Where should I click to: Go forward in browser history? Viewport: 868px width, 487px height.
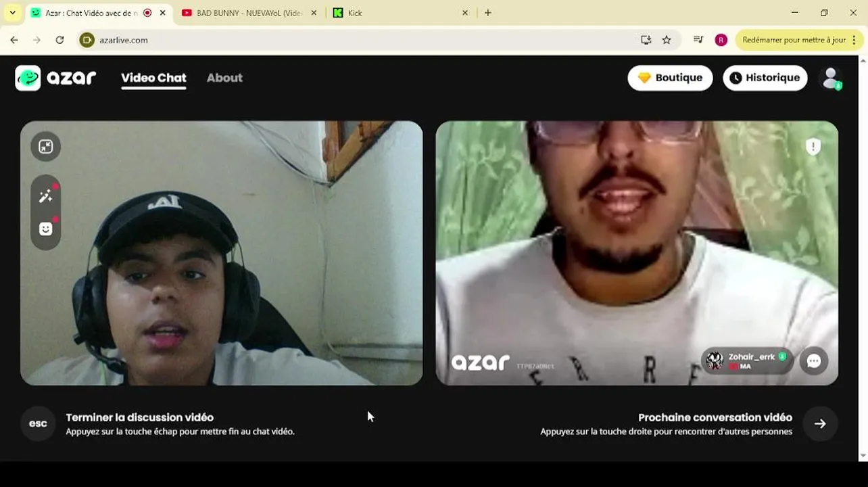click(37, 40)
